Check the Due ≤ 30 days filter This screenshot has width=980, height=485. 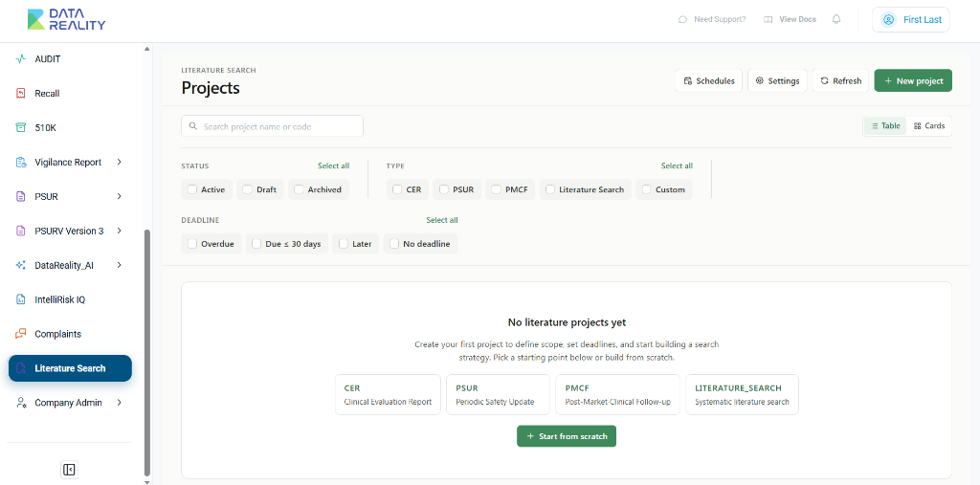[x=256, y=244]
